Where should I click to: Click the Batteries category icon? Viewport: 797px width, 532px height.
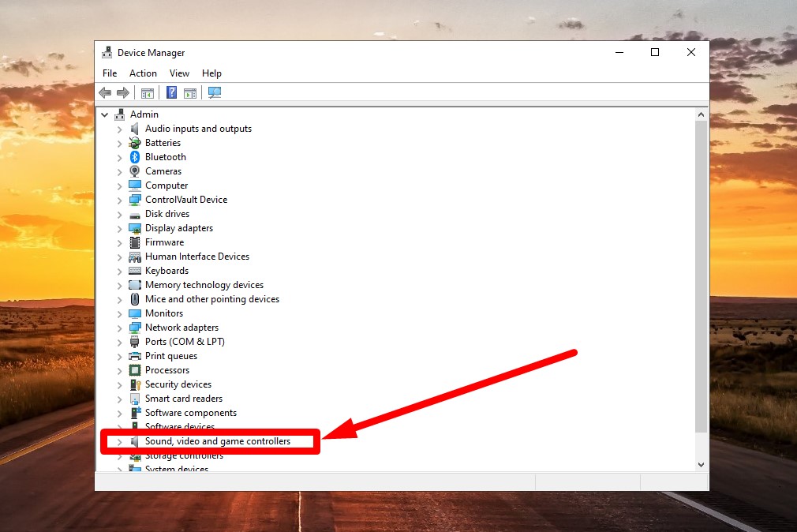[x=135, y=143]
